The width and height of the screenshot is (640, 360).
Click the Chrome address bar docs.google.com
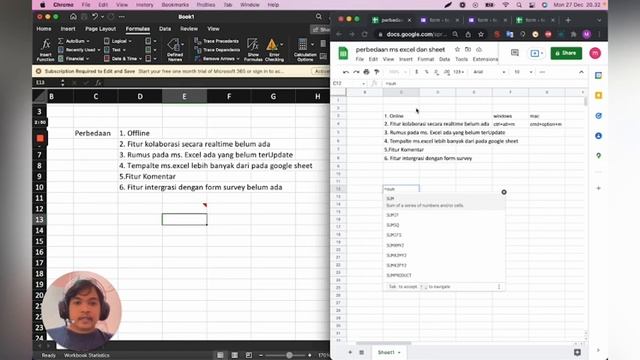(416, 34)
